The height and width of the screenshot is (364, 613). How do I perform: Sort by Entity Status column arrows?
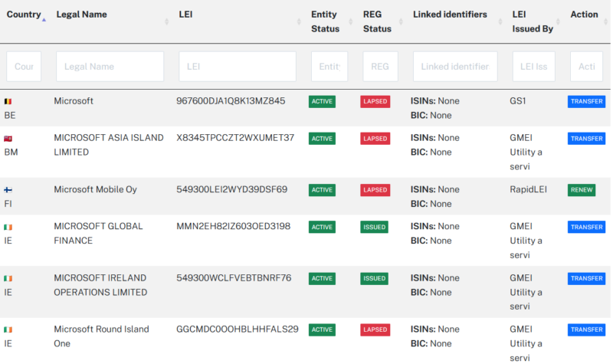tap(350, 21)
